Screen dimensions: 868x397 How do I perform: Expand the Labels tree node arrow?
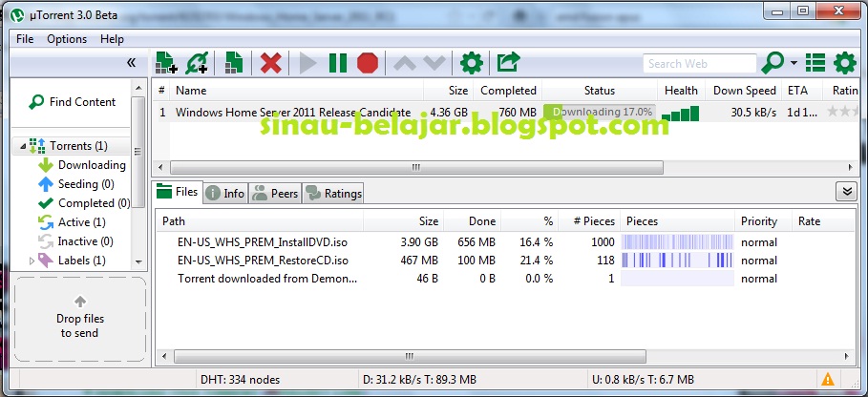coord(32,261)
